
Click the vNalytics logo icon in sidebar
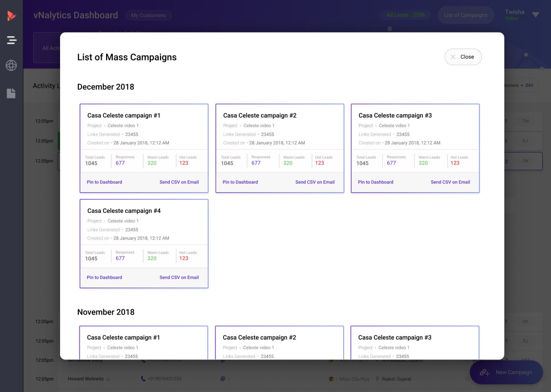pyautogui.click(x=11, y=16)
